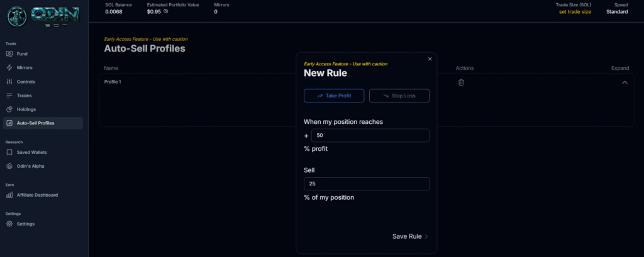The width and height of the screenshot is (644, 257).
Task: Click the Odin logo in sidebar
Action: coord(43,16)
